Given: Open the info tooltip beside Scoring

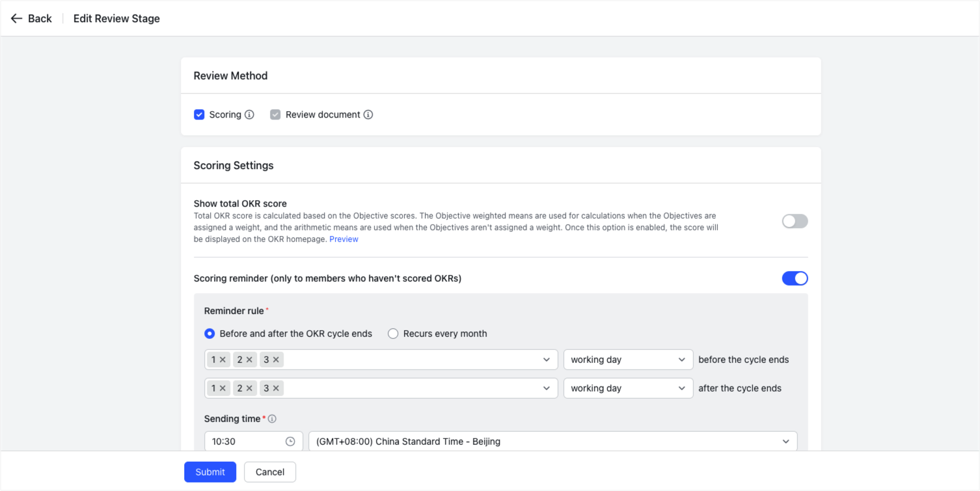Looking at the screenshot, I should [x=251, y=114].
